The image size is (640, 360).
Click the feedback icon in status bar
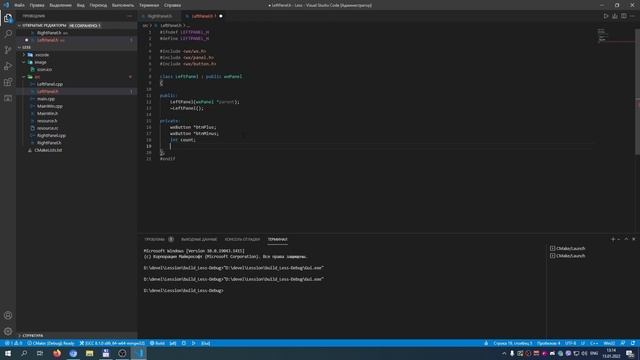pos(623,343)
